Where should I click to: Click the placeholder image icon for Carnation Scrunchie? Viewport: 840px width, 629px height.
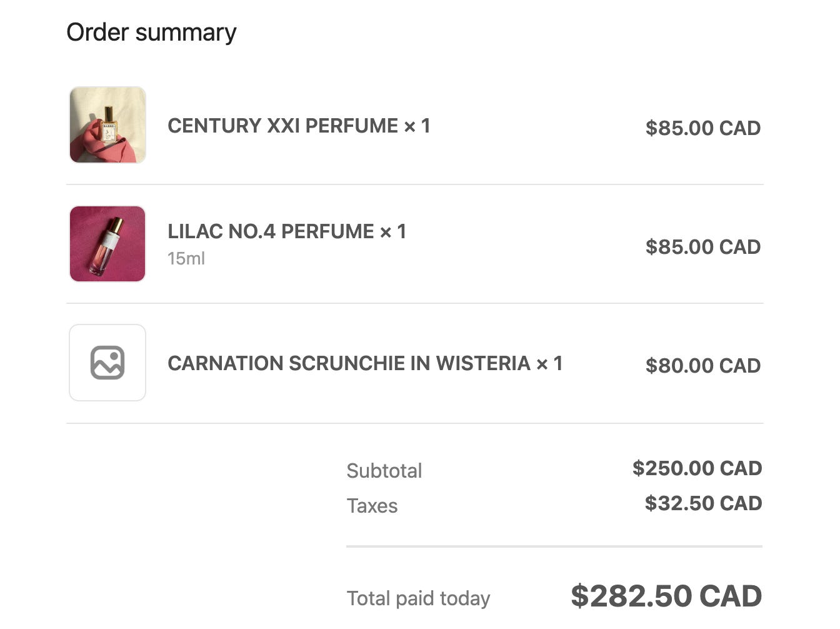coord(107,363)
